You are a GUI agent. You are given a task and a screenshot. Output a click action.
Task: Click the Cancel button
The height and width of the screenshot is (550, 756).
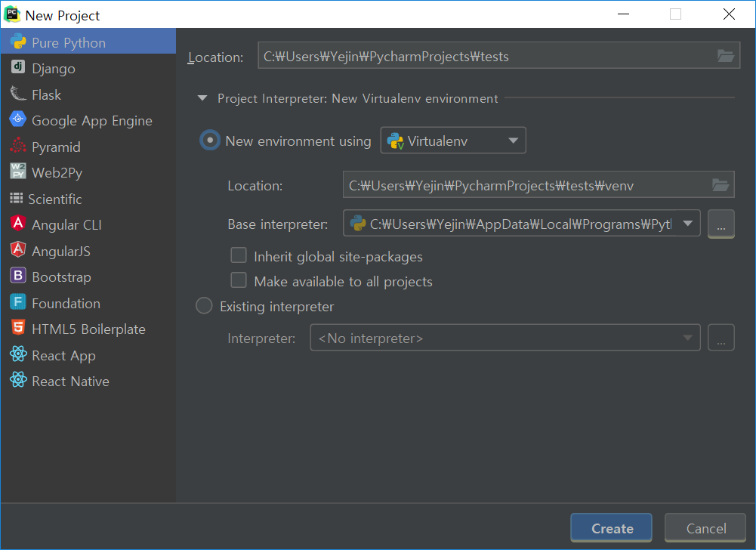click(705, 528)
